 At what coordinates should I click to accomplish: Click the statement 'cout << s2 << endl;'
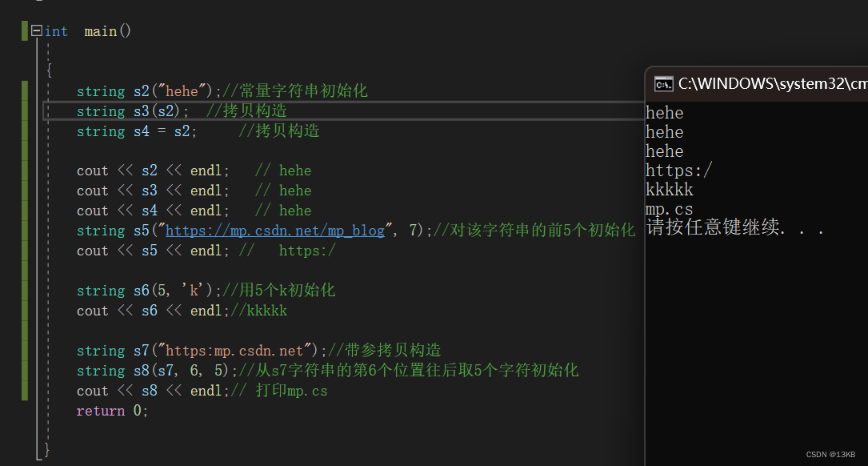click(153, 171)
